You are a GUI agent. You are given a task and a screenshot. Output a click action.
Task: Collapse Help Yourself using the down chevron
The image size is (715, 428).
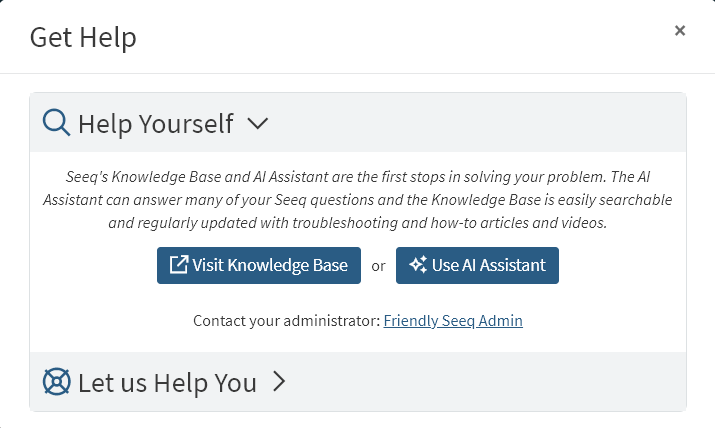pos(257,123)
